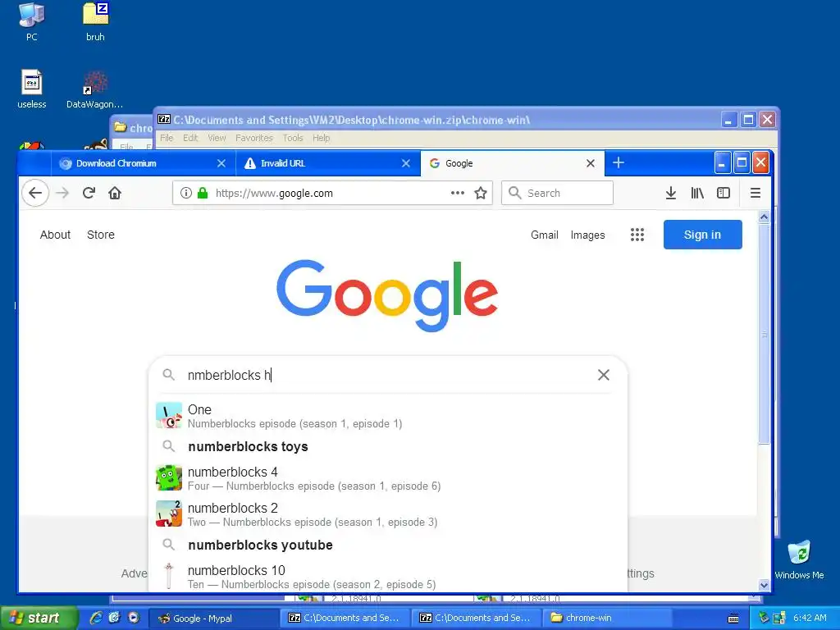Click the forward navigation arrow

(x=62, y=193)
